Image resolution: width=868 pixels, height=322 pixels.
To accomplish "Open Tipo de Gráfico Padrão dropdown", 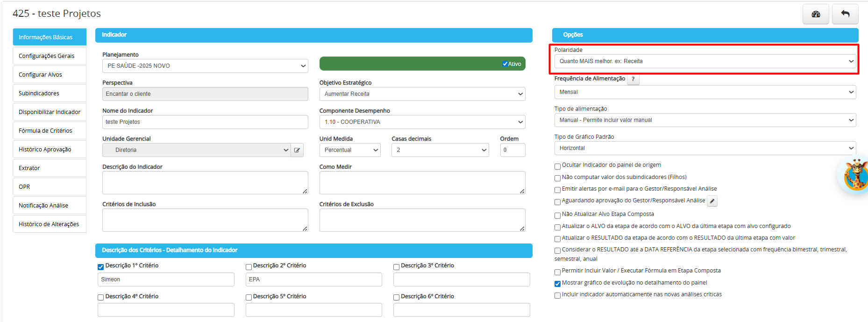I will [705, 148].
